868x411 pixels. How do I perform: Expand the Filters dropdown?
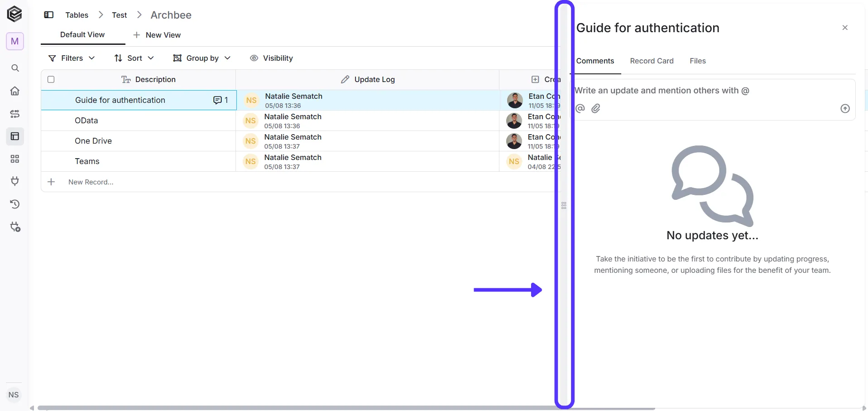click(72, 58)
